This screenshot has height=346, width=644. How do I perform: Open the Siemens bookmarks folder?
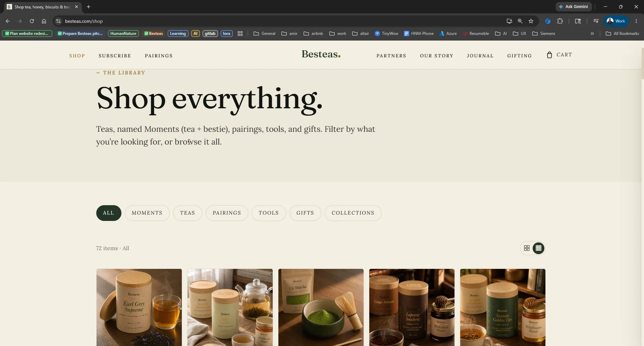(544, 34)
